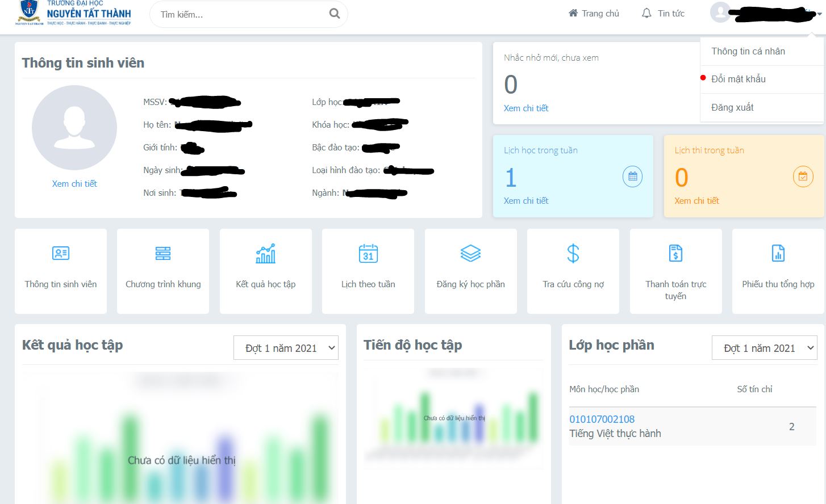This screenshot has width=826, height=504.
Task: Select Thông tin cá nhân from user menu
Action: coord(748,51)
